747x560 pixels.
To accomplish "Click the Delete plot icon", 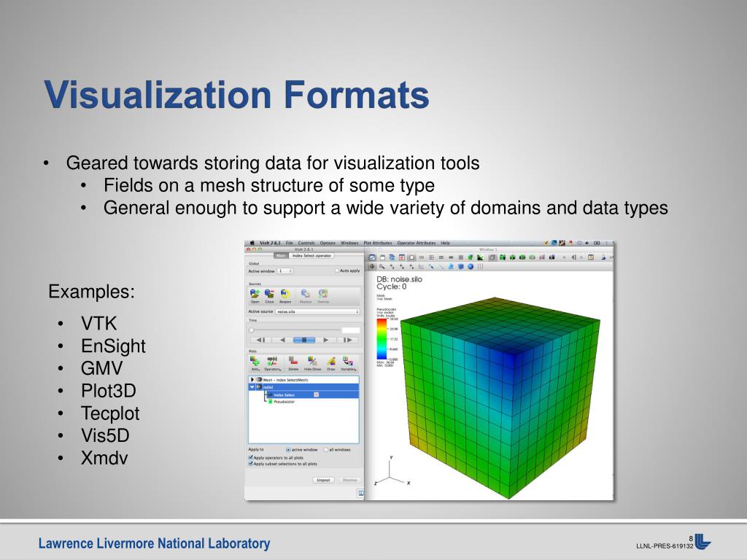I will point(293,361).
